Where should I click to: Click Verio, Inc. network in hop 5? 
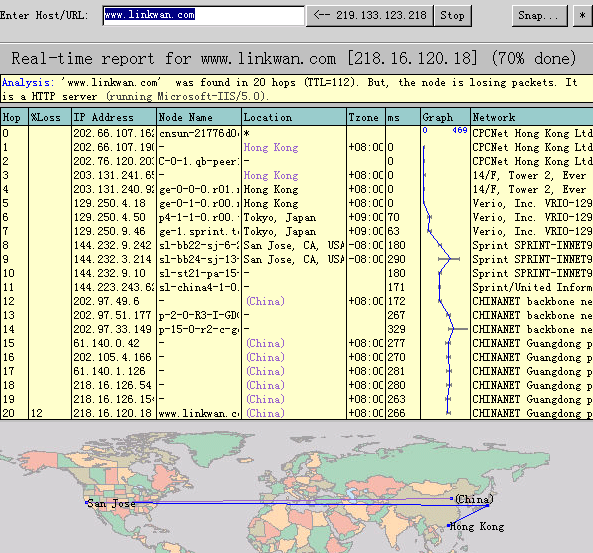pos(532,203)
